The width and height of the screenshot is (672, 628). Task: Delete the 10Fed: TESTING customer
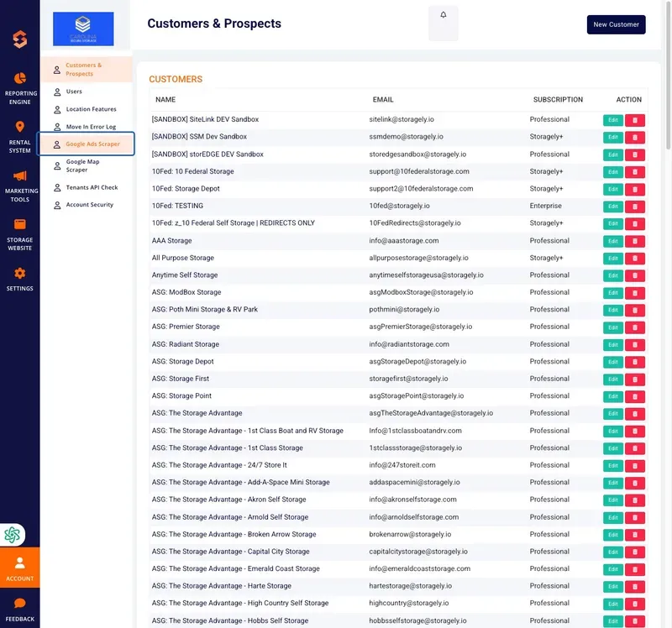coord(635,207)
